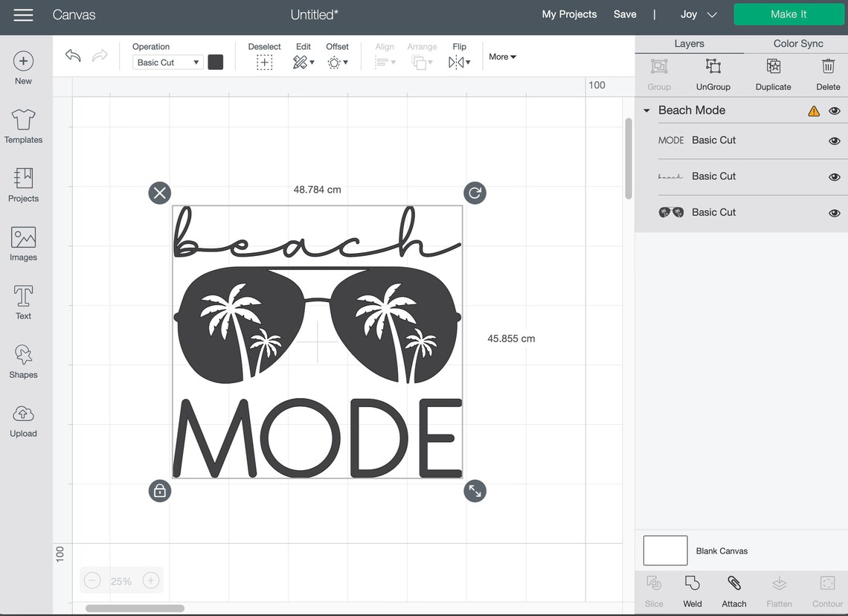The image size is (848, 616).
Task: Hide the beach script layer
Action: 835,177
